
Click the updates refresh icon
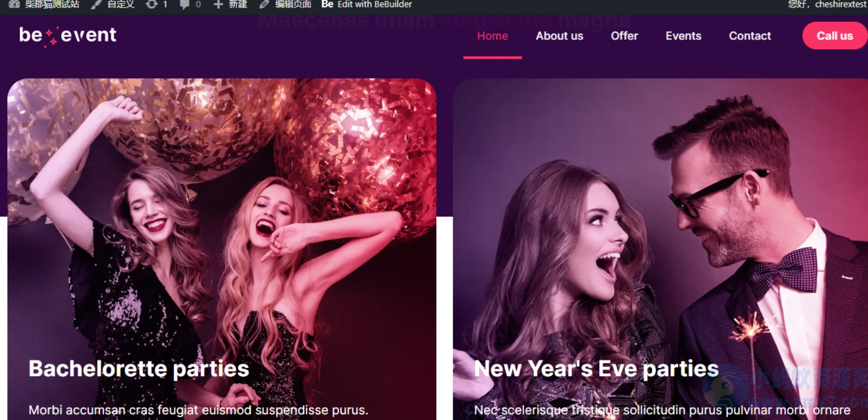(152, 4)
